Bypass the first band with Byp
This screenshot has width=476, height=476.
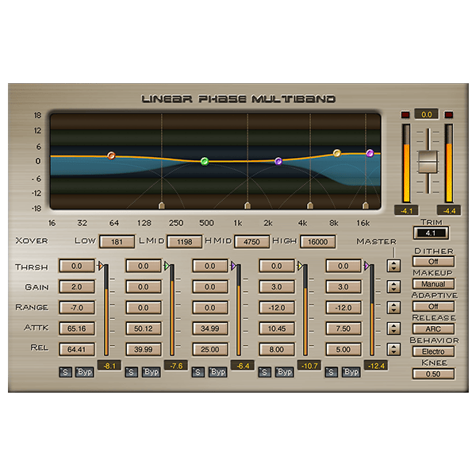pos(85,372)
